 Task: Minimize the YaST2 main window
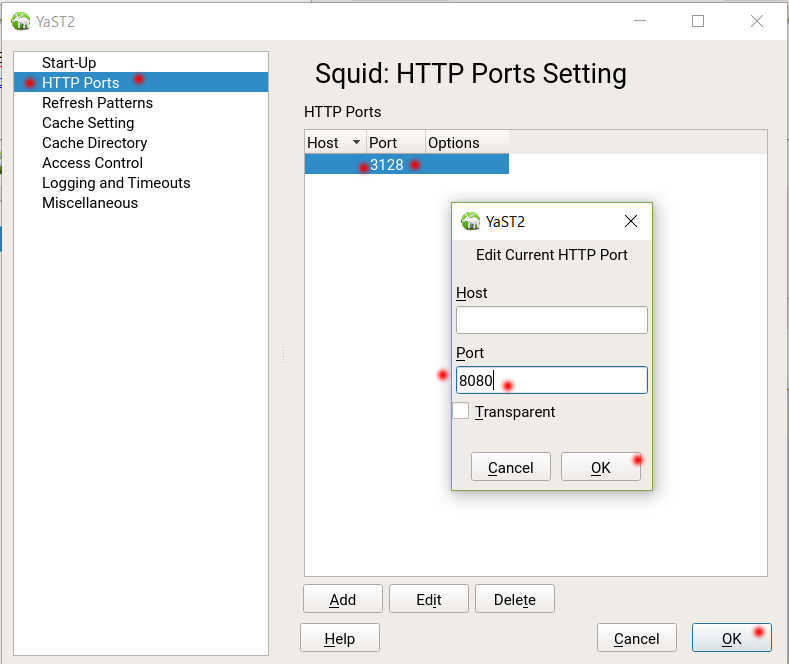point(640,21)
